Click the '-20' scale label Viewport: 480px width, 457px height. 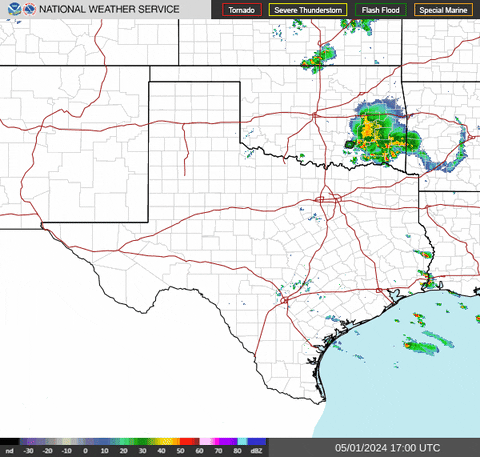pyautogui.click(x=47, y=451)
